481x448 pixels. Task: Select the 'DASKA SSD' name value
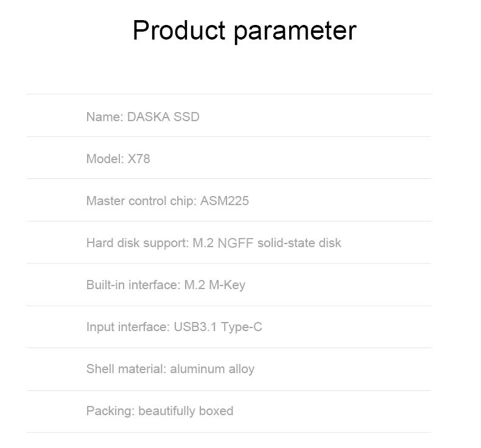163,117
